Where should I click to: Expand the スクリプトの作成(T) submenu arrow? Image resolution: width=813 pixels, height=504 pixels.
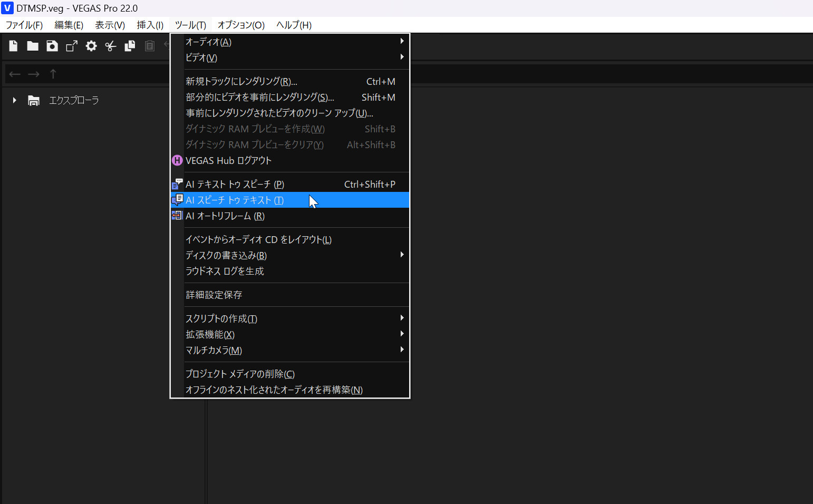click(x=402, y=318)
